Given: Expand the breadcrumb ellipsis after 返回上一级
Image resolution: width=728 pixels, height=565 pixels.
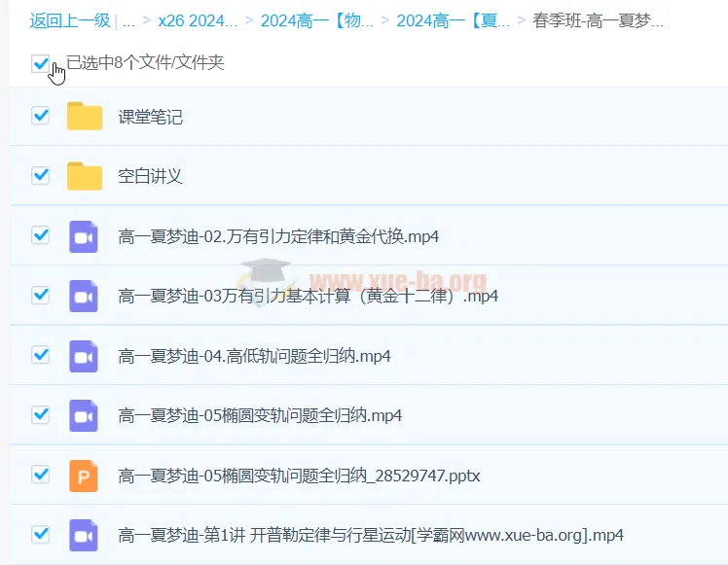Looking at the screenshot, I should 128,20.
